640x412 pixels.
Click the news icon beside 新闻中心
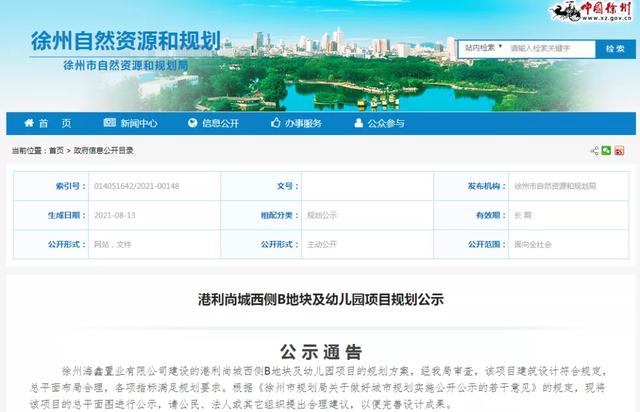point(109,123)
